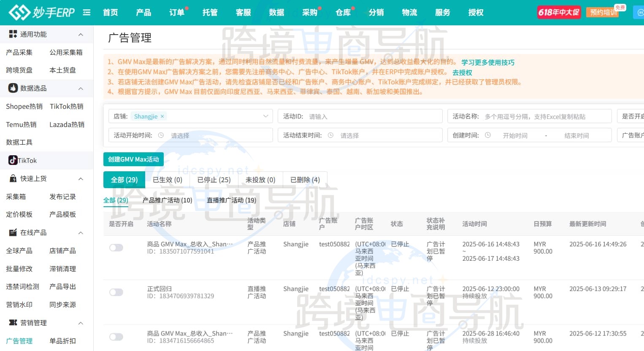Click the 在线产品 section icon
The image size is (644, 351).
(x=13, y=232)
